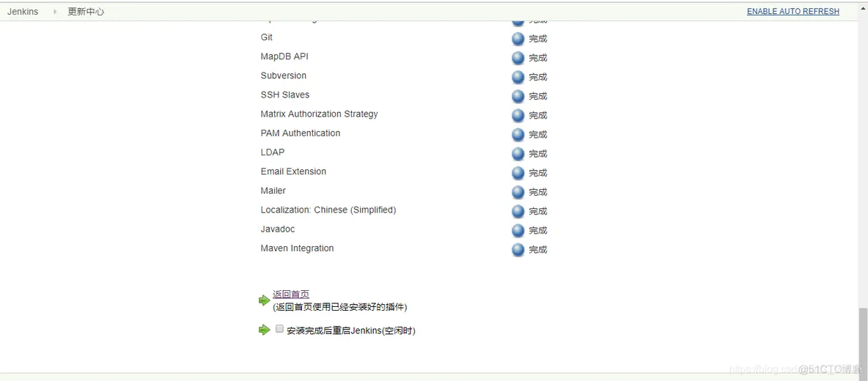Click the status ball for Matrix Authorization Strategy
This screenshot has height=381, width=868.
click(x=518, y=116)
